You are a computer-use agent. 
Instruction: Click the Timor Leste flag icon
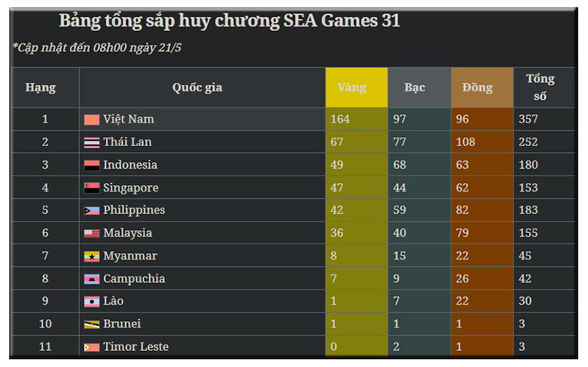pos(91,347)
